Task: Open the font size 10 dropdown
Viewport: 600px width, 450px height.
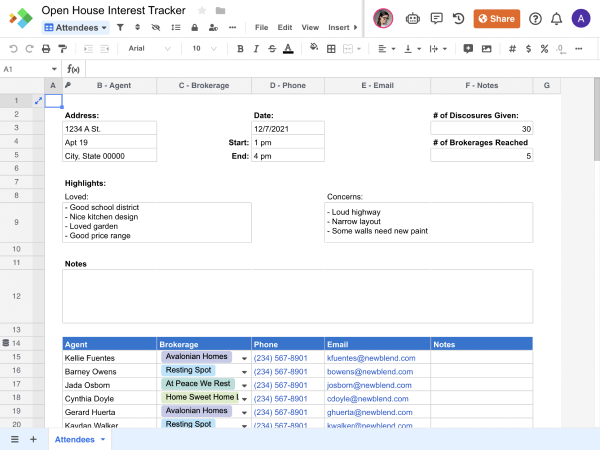Action: coord(204,49)
